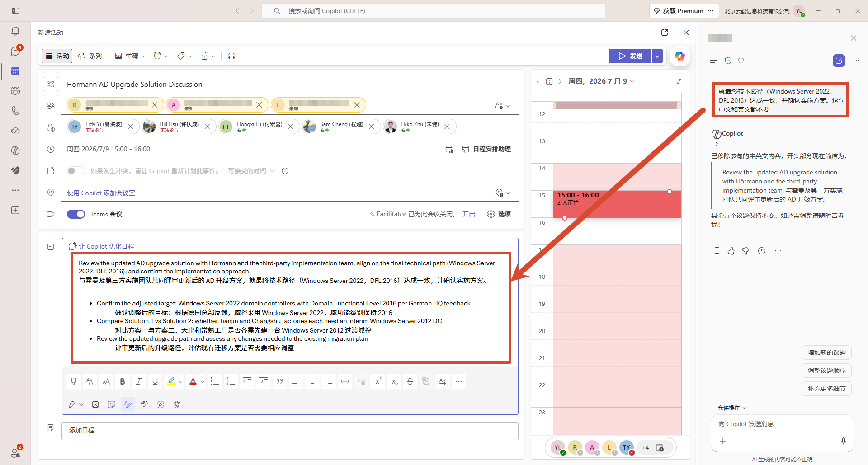This screenshot has height=465, width=868.
Task: Apply italic formatting in editor toolbar
Action: pyautogui.click(x=139, y=381)
